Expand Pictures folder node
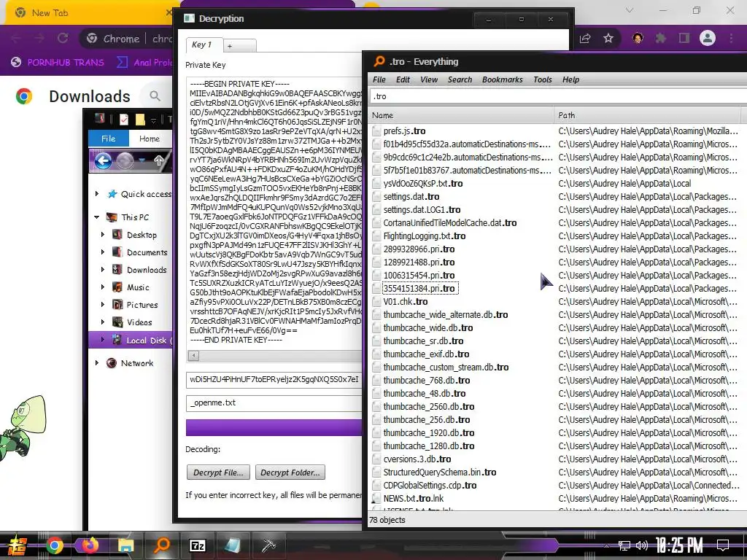Screen dimensions: 747x560 103,305
